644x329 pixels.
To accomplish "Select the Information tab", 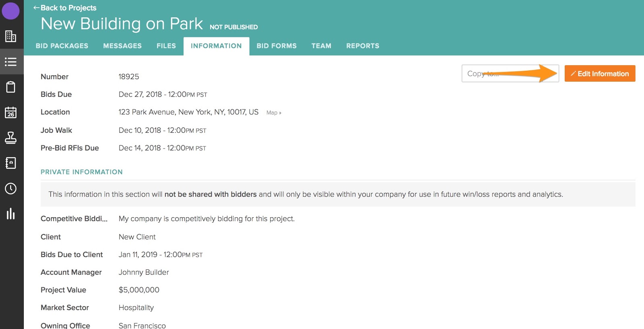I will tap(216, 46).
